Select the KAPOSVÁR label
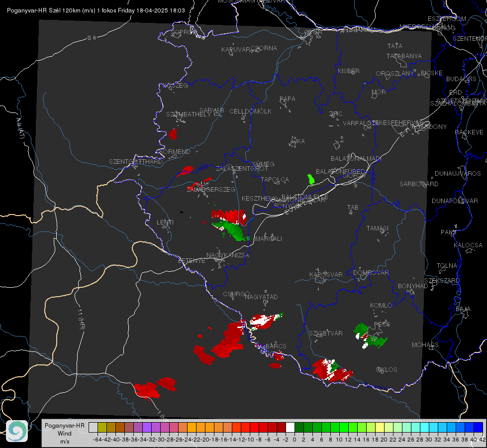Viewport: 487px width, 448px height. coord(326,274)
